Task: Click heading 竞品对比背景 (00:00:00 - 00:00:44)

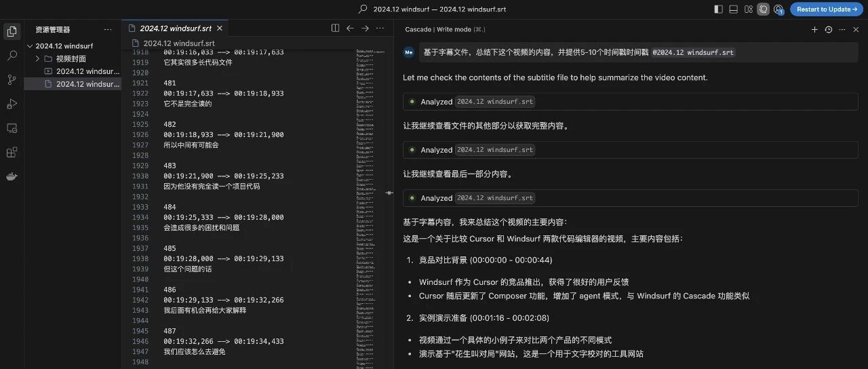Action: [486, 260]
